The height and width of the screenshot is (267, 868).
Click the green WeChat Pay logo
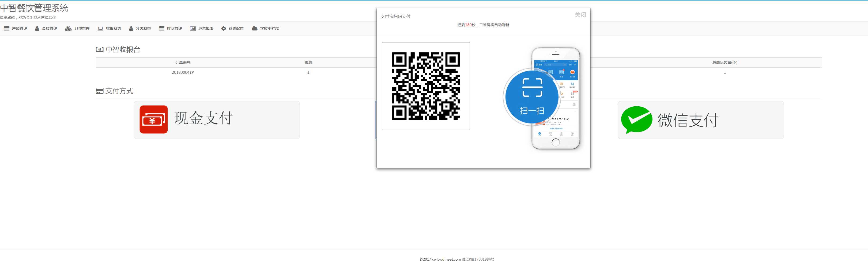636,120
